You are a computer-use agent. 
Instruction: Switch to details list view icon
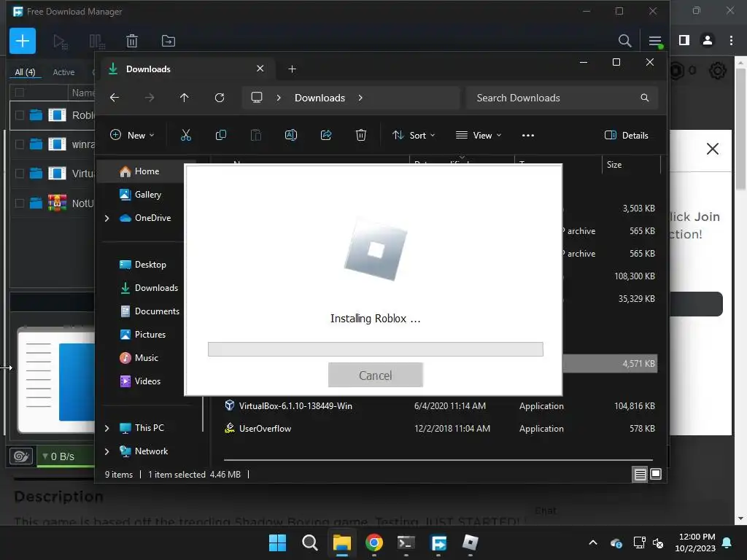click(640, 474)
